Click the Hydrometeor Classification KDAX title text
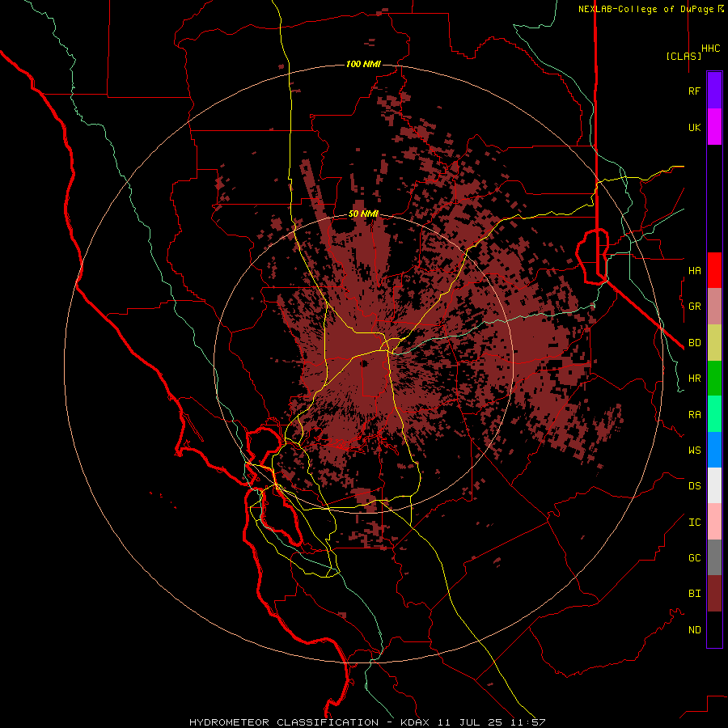 [309, 722]
